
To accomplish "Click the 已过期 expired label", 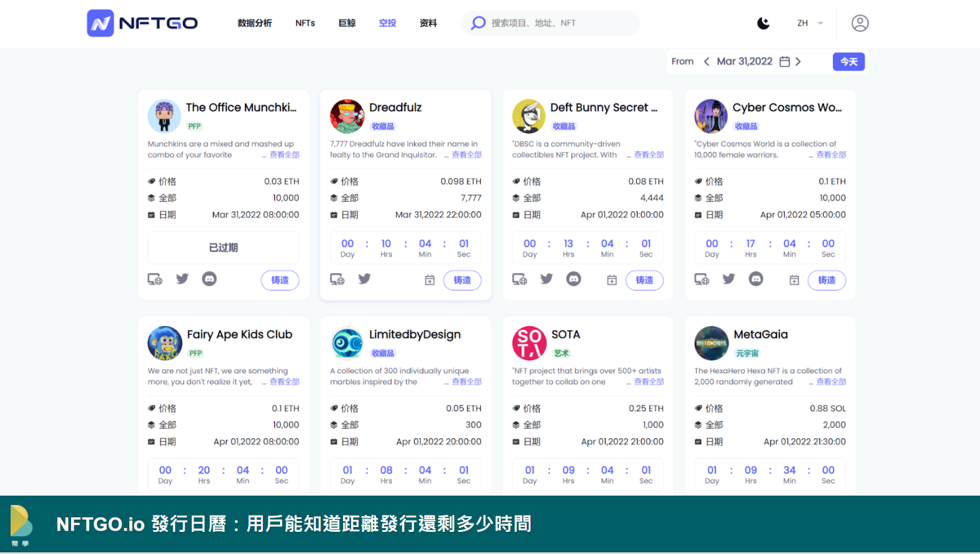I will [224, 248].
